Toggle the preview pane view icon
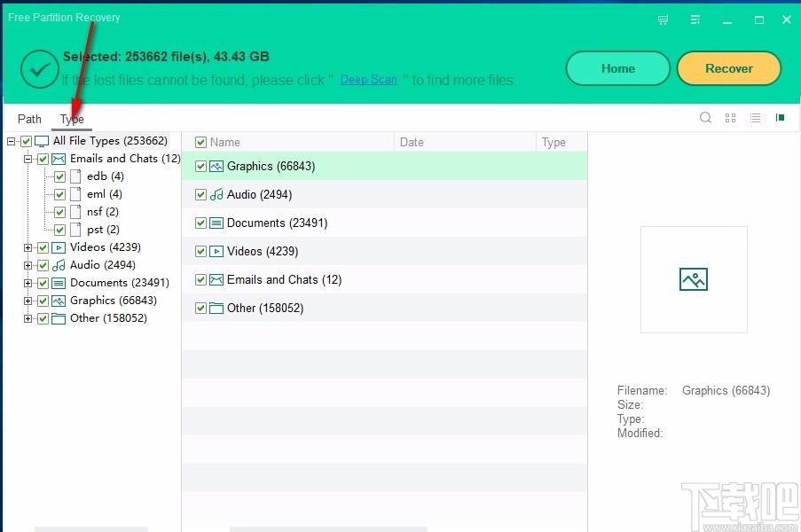Image resolution: width=801 pixels, height=532 pixels. [780, 118]
